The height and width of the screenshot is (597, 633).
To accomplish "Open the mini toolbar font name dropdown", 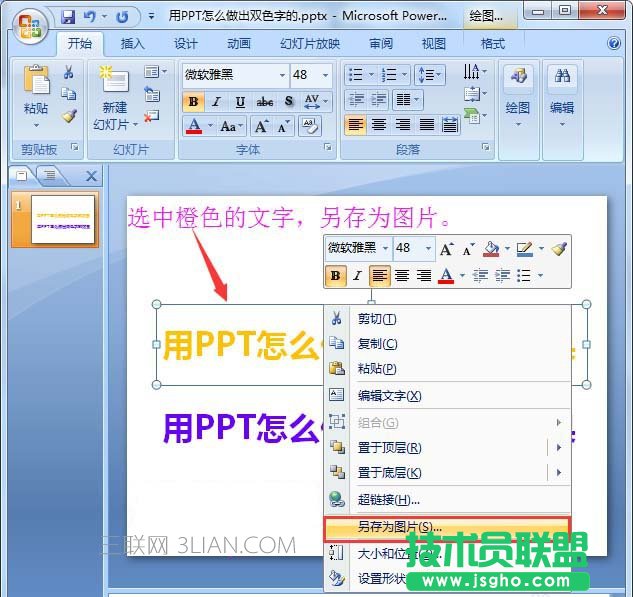I will pyautogui.click(x=385, y=248).
